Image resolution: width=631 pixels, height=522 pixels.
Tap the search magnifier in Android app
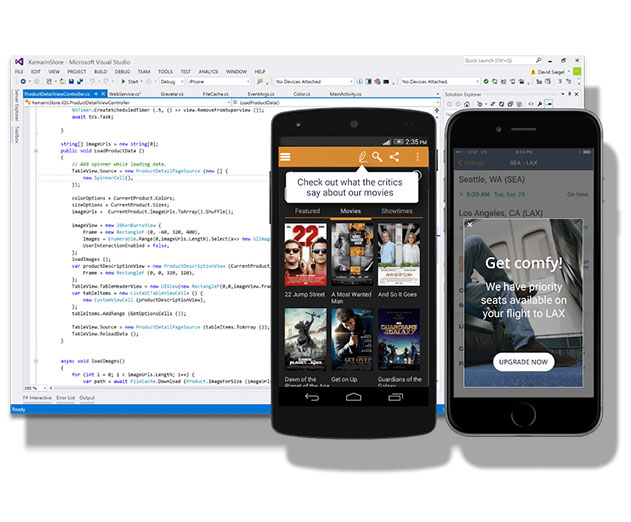(x=377, y=157)
